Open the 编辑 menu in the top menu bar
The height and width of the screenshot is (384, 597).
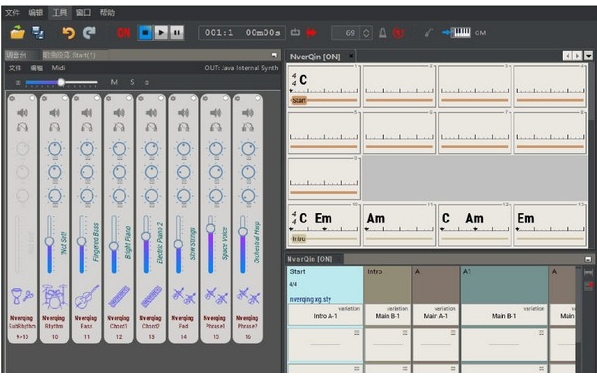(x=36, y=13)
